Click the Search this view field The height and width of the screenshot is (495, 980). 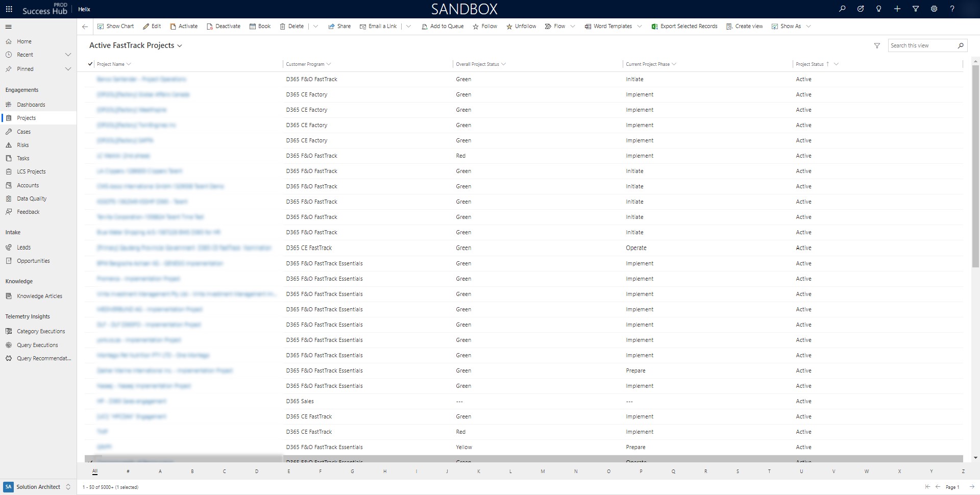tap(922, 45)
